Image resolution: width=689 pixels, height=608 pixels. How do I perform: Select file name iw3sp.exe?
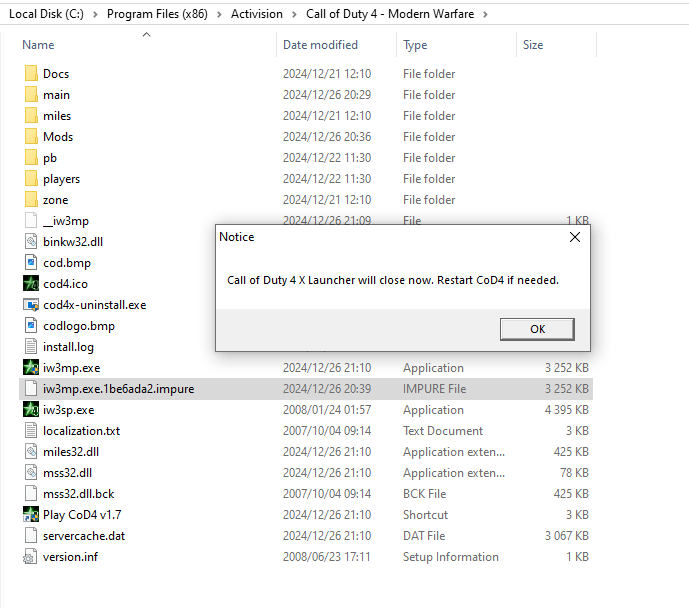tap(69, 410)
